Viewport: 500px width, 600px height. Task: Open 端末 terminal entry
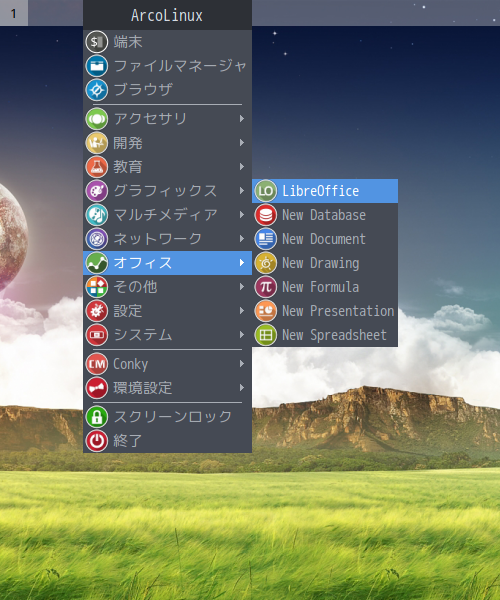[167, 42]
